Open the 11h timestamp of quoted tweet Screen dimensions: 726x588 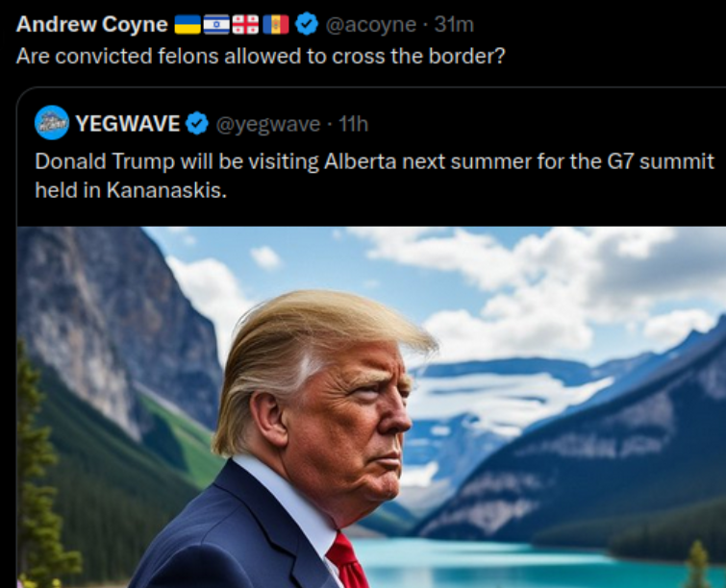coord(353,124)
